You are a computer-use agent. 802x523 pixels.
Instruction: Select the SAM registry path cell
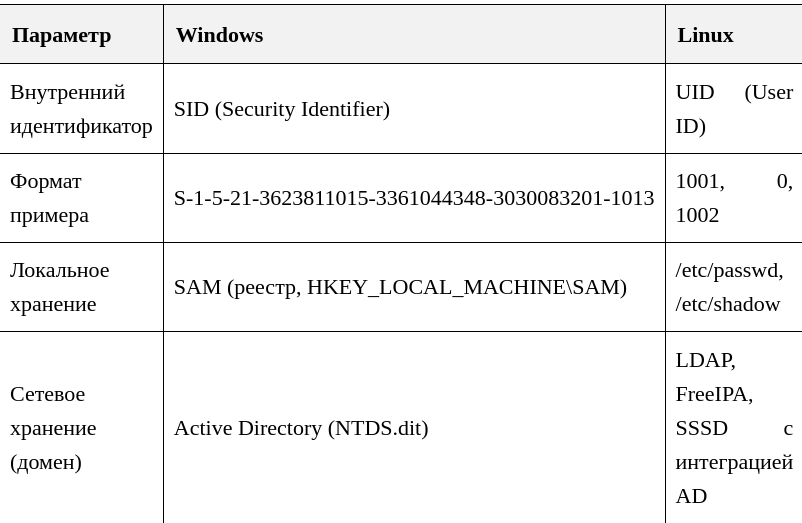[414, 287]
